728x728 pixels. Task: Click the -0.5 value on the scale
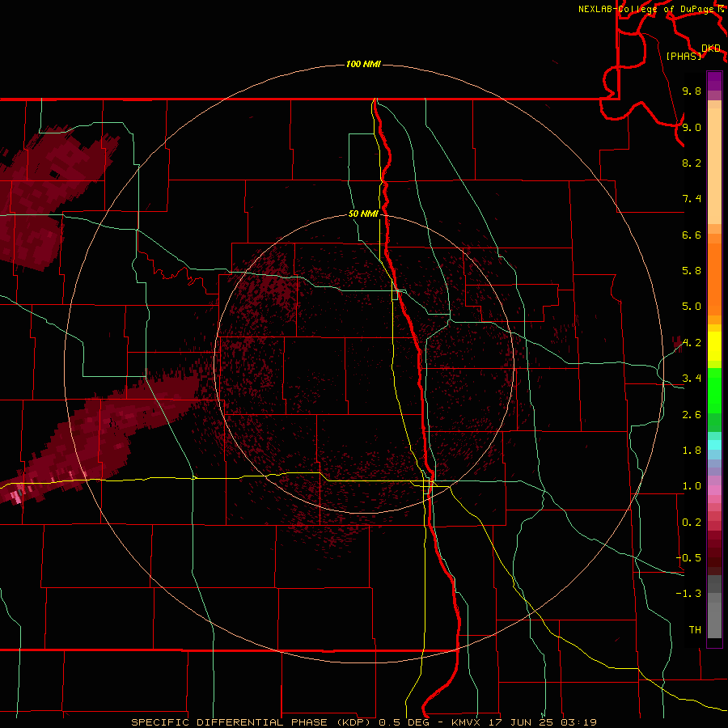click(688, 558)
